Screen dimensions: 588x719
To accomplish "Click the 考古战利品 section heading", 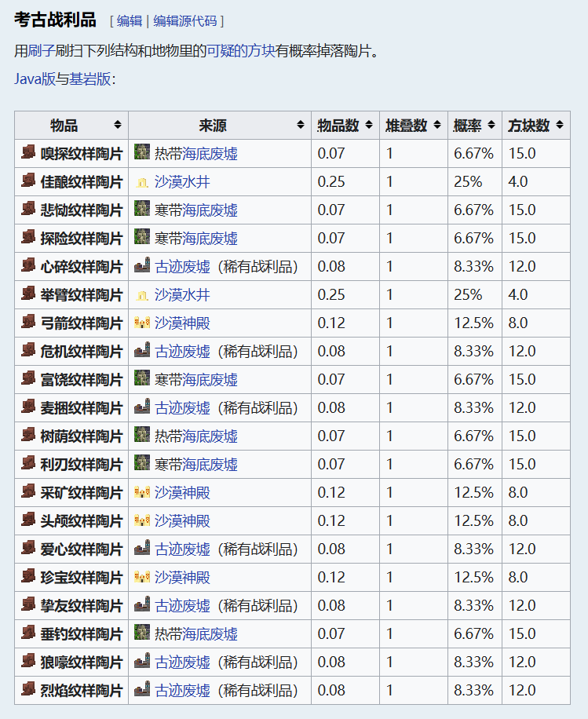I will (x=55, y=20).
